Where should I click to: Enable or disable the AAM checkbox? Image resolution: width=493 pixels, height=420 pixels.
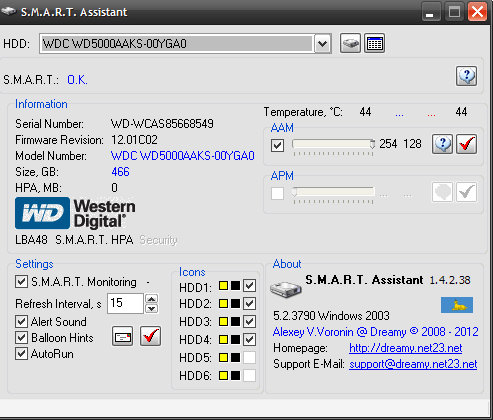coord(277,145)
